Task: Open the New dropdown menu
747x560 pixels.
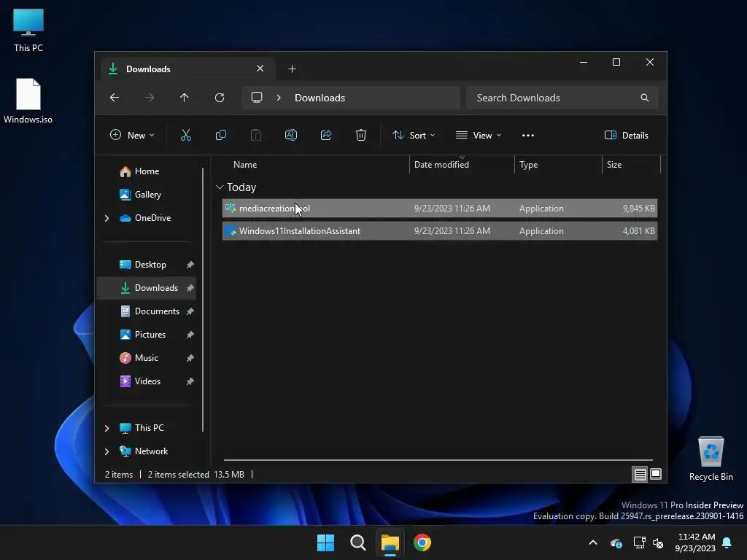Action: 132,135
